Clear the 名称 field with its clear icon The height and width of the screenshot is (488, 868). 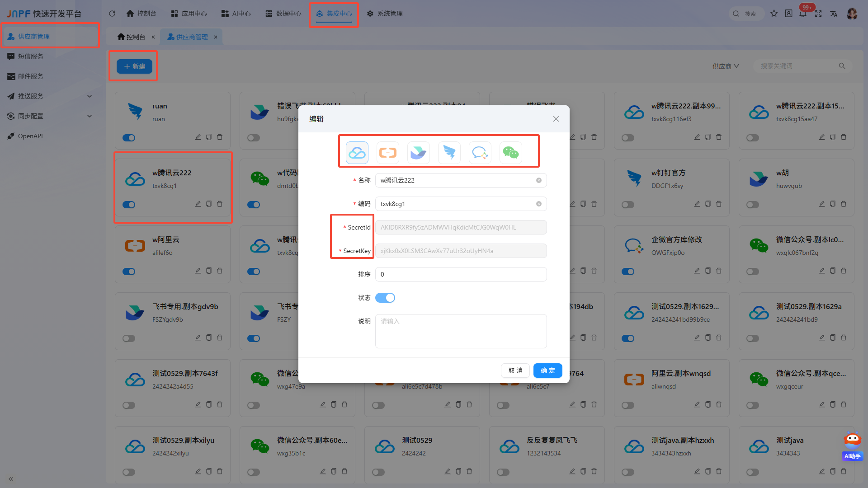[539, 180]
